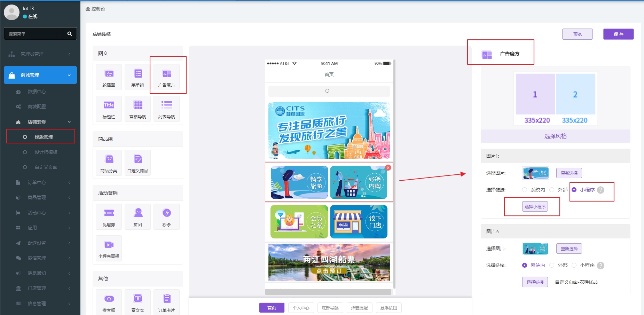Choose layout style box 1 (335x220)
Viewport: 644px width, 315px height.
click(535, 94)
